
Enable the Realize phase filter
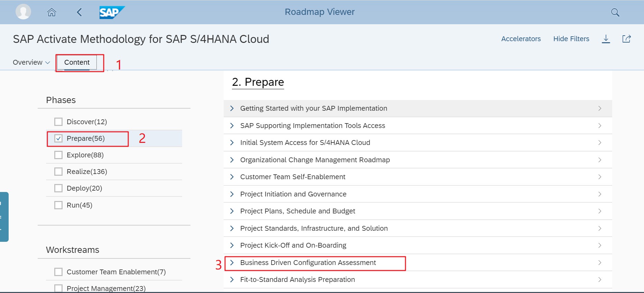pos(58,172)
